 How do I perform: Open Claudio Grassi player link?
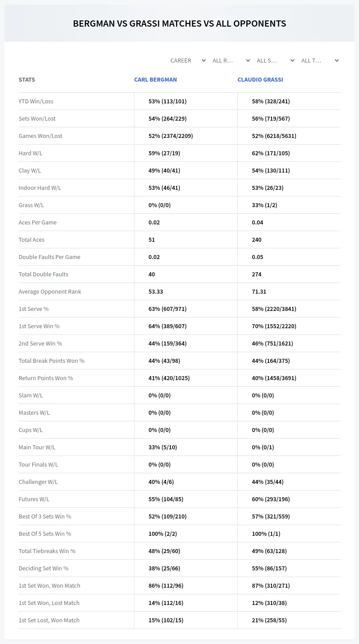tap(260, 80)
